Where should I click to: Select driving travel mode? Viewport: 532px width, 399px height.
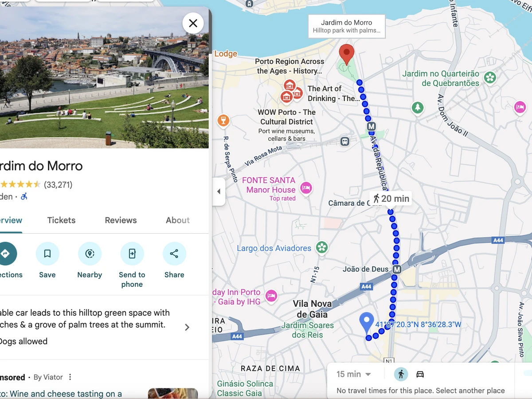point(420,374)
